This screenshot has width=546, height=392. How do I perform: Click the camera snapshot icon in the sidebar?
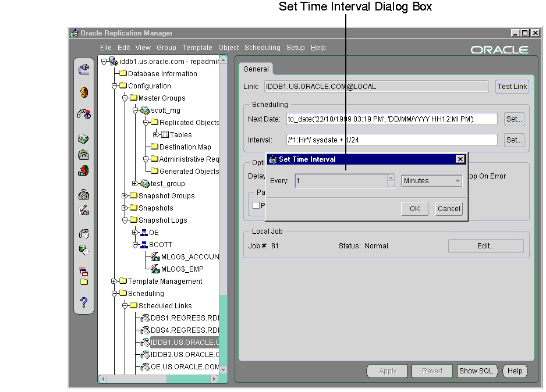84,195
